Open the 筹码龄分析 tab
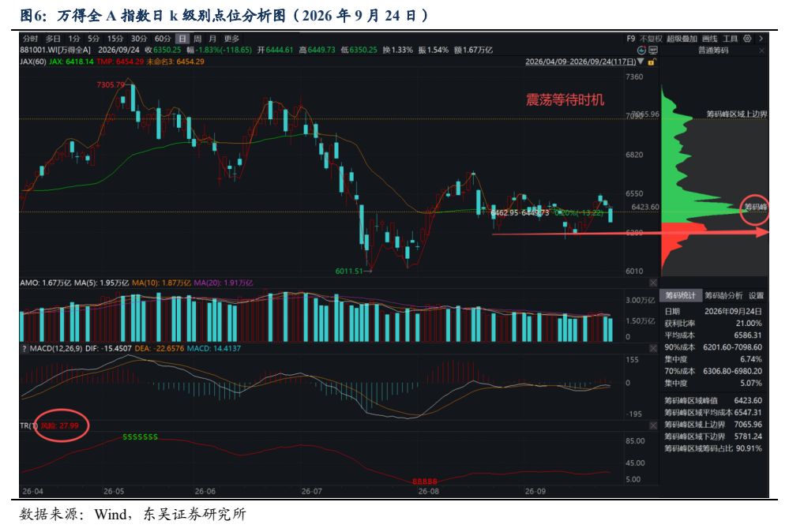The image size is (789, 532). 723,296
